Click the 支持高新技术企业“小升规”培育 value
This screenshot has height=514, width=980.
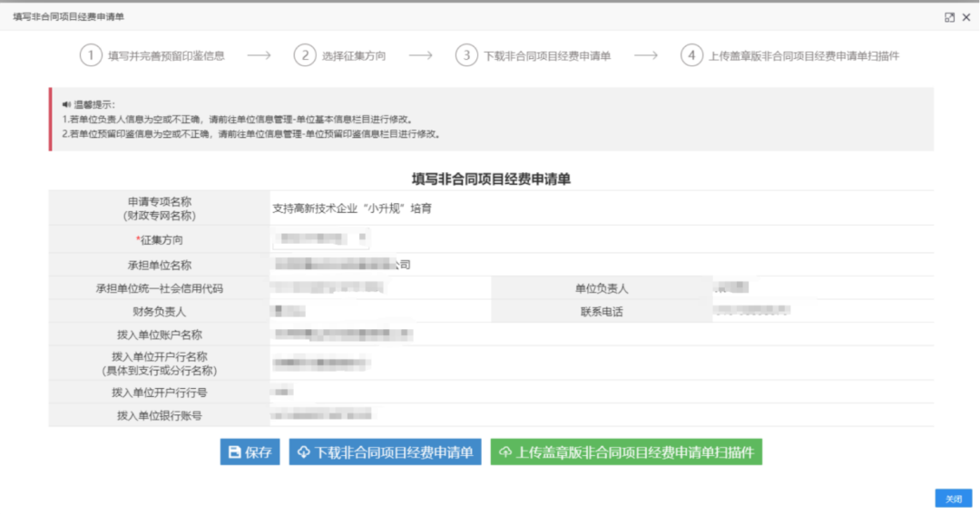[352, 209]
